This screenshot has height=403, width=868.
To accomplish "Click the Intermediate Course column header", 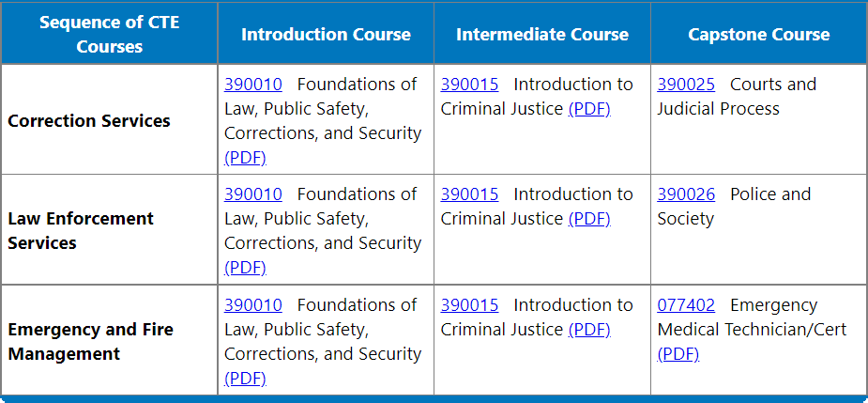I will [x=542, y=35].
